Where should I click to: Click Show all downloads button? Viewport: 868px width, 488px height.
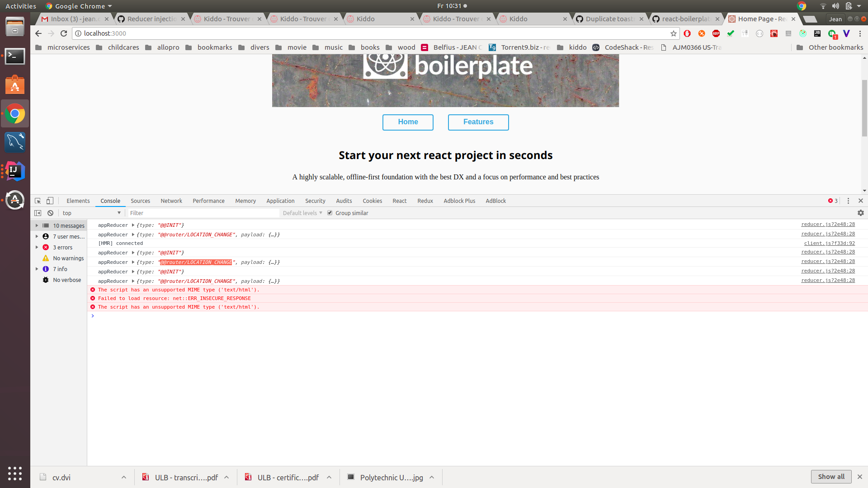831,477
